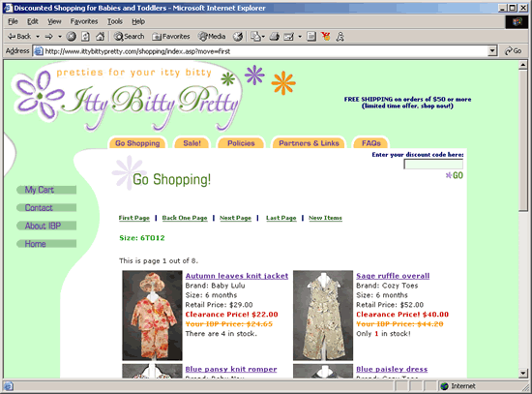Select the Sale! tab
The height and width of the screenshot is (394, 532).
pos(192,143)
